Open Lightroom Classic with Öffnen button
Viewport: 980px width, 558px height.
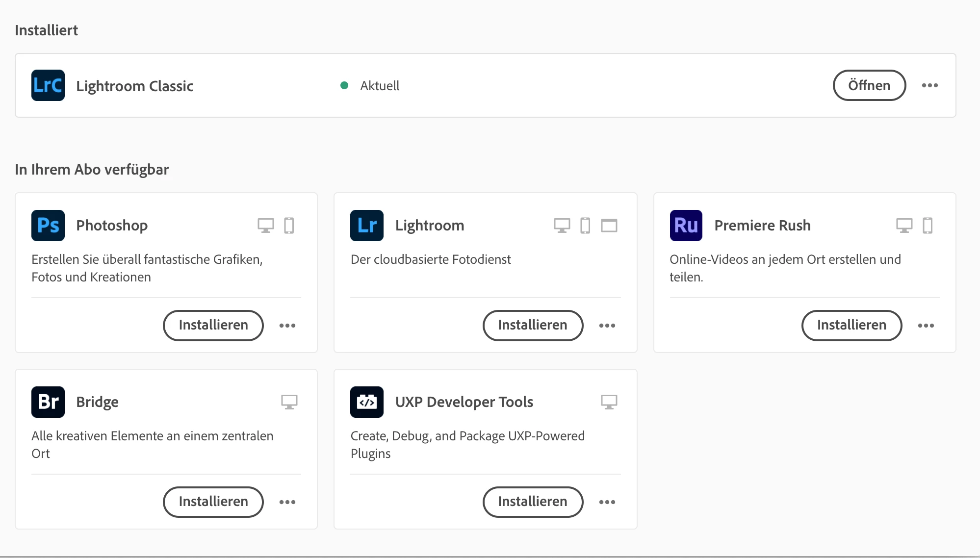tap(869, 85)
